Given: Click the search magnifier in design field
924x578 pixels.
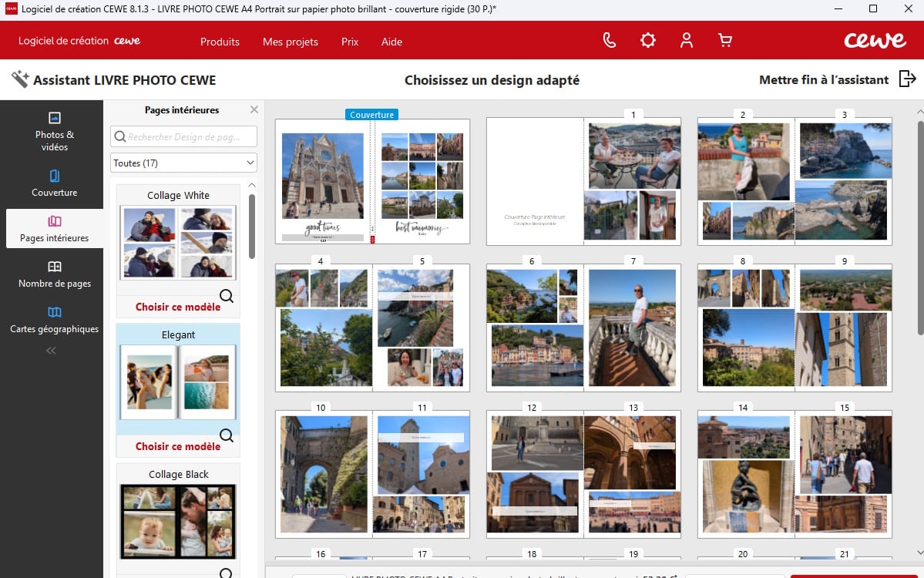Looking at the screenshot, I should [119, 136].
